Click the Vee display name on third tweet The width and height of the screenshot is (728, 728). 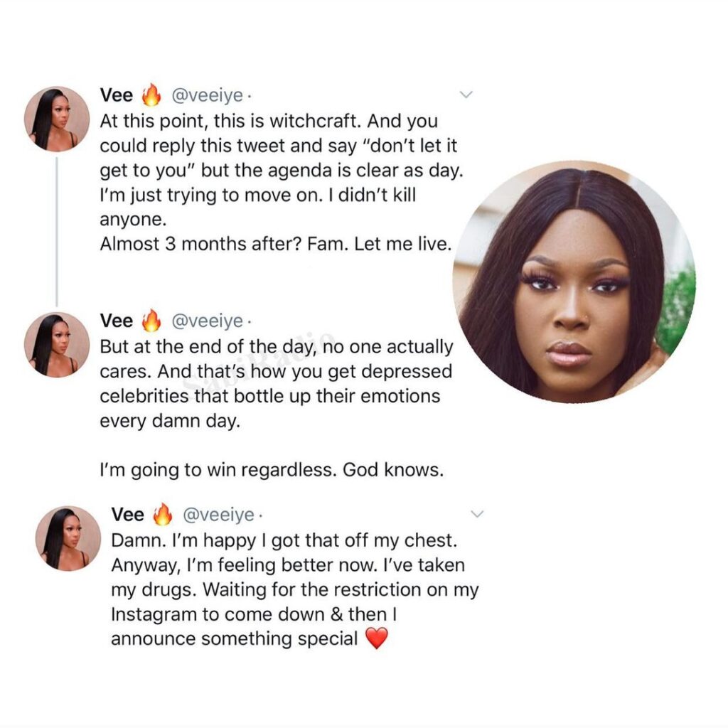tap(127, 515)
